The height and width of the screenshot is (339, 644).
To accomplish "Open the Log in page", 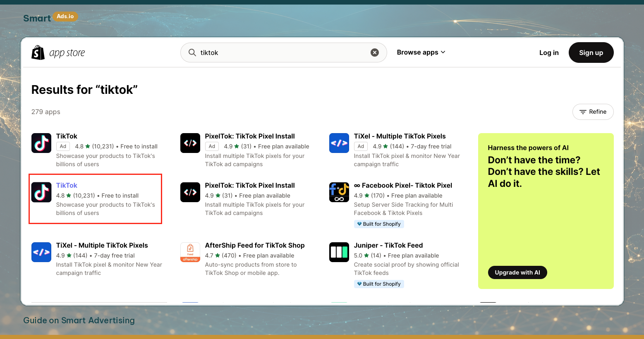I will pos(549,53).
